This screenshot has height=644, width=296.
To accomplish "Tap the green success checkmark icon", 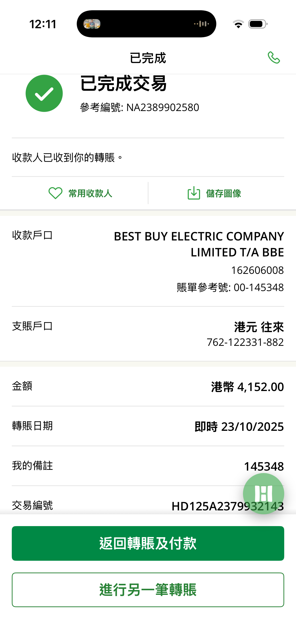I will 44,94.
